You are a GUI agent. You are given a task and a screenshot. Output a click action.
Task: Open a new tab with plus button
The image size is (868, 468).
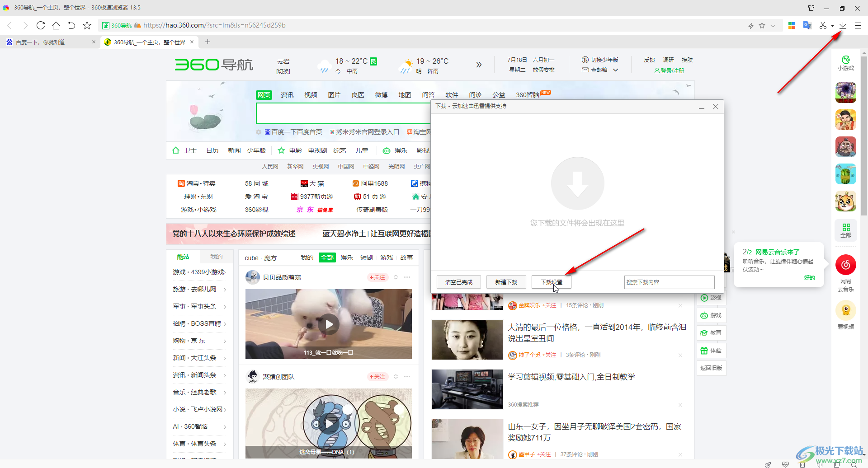208,42
